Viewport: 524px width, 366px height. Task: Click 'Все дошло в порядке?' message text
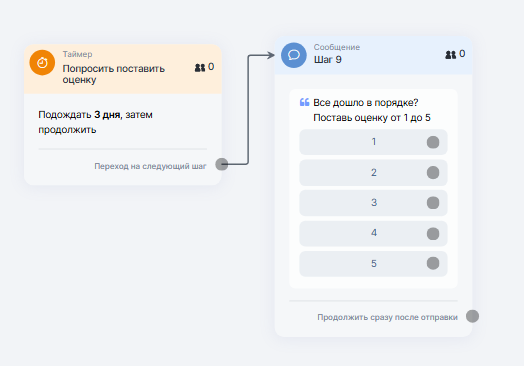point(366,103)
